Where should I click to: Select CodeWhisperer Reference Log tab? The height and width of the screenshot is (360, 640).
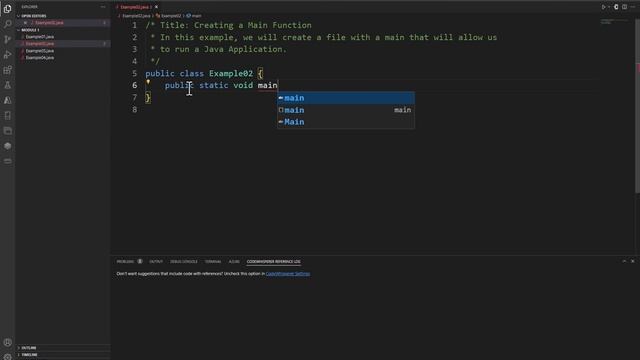click(x=273, y=262)
